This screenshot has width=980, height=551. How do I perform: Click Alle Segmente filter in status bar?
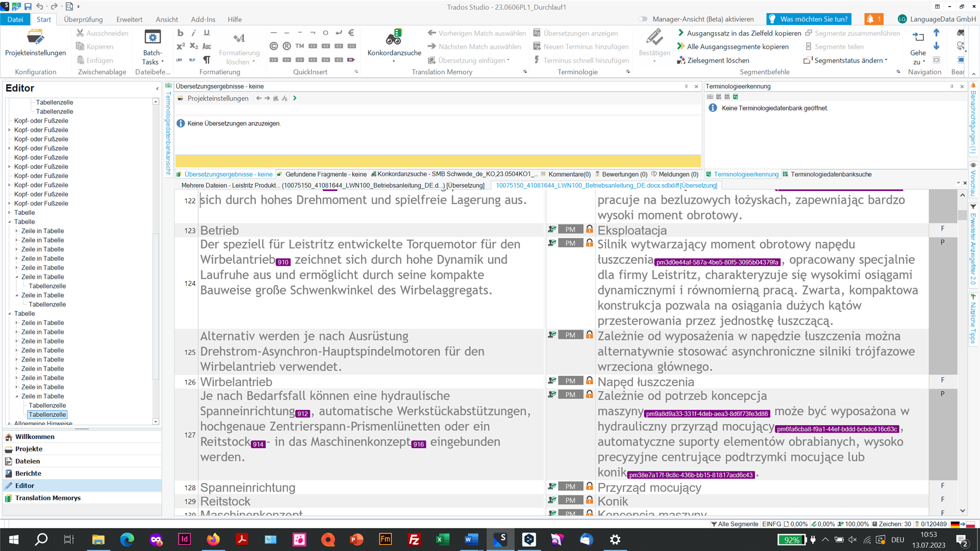734,524
